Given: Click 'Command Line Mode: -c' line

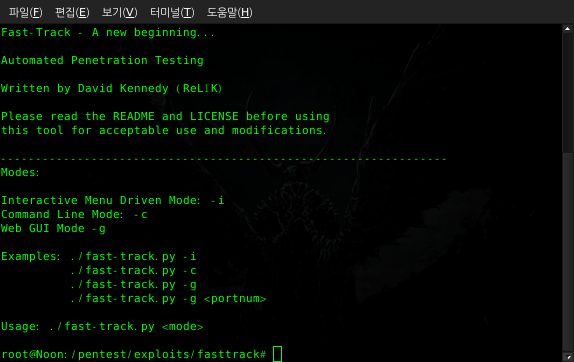Looking at the screenshot, I should [x=74, y=214].
